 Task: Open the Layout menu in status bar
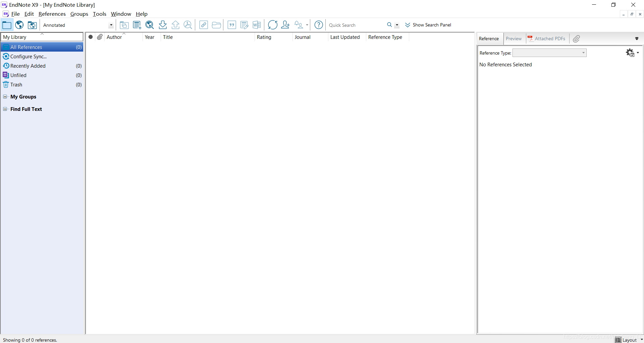tap(629, 340)
